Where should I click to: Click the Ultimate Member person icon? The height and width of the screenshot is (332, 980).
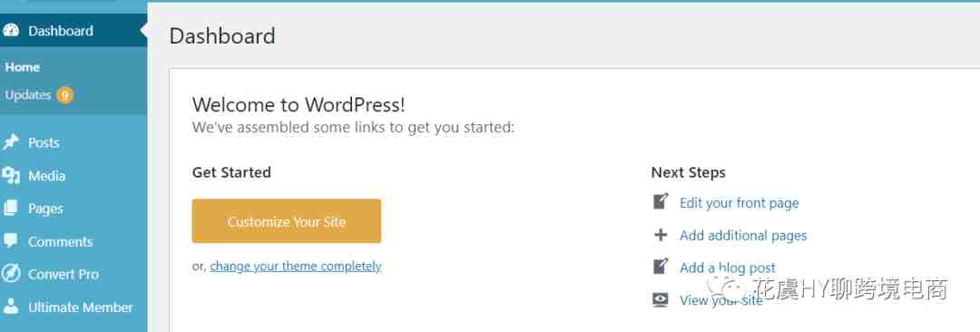[11, 307]
